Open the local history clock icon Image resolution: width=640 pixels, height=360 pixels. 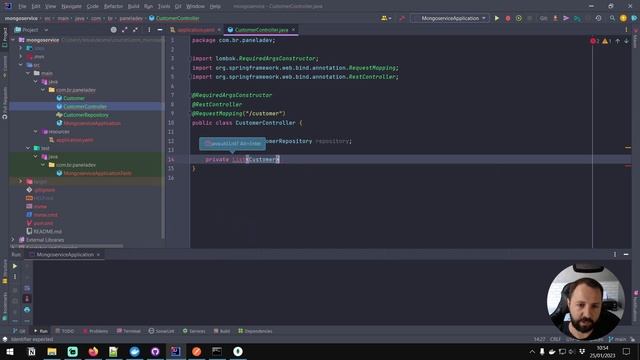598,18
